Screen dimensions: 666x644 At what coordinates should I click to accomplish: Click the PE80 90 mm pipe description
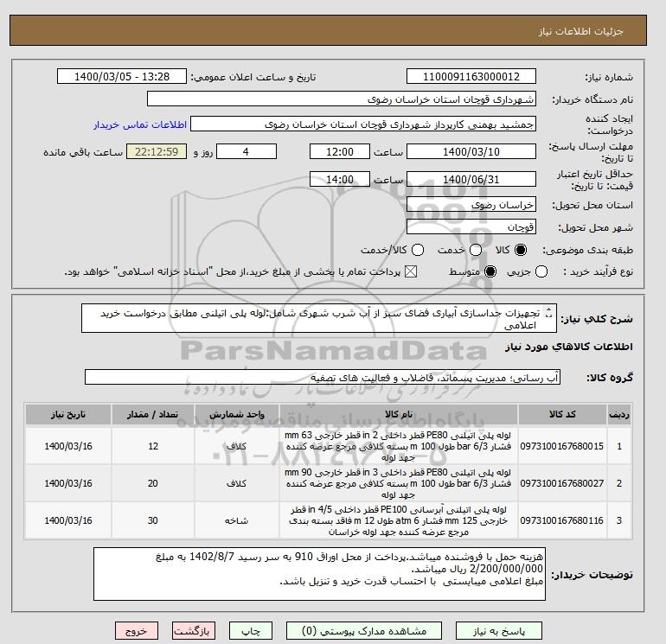tap(399, 483)
